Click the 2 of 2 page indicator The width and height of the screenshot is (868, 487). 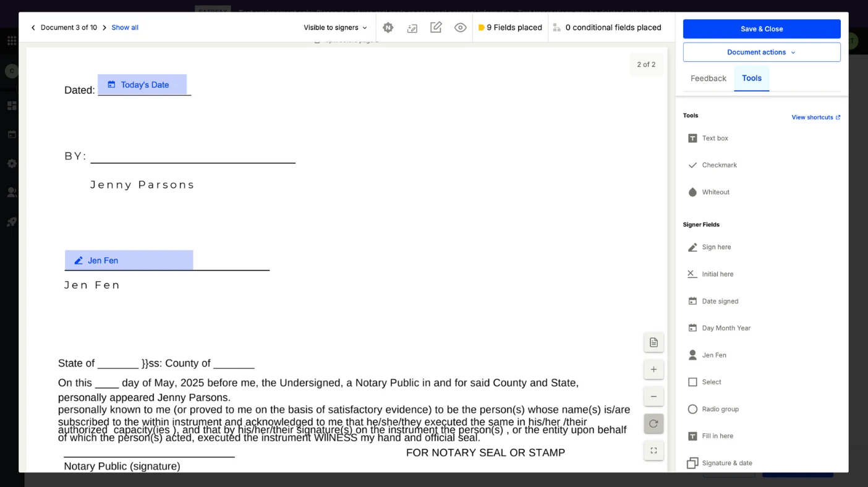click(646, 64)
